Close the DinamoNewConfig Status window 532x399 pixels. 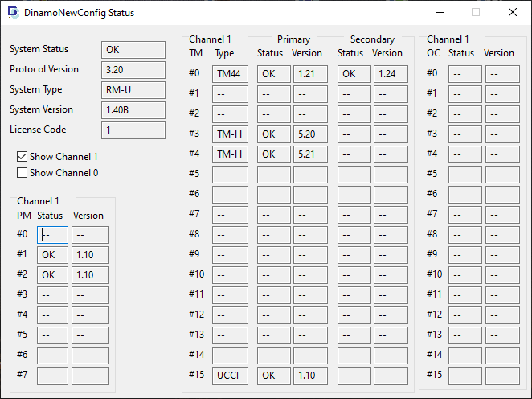pyautogui.click(x=512, y=13)
